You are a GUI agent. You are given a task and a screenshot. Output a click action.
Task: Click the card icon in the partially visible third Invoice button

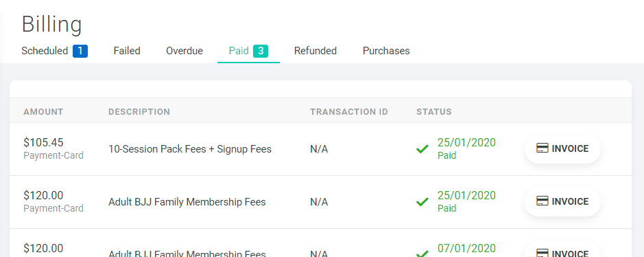(x=542, y=253)
